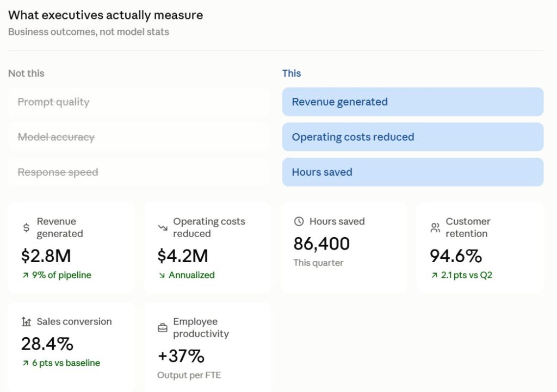
Task: Click the struck-through Model accuracy item
Action: click(138, 137)
